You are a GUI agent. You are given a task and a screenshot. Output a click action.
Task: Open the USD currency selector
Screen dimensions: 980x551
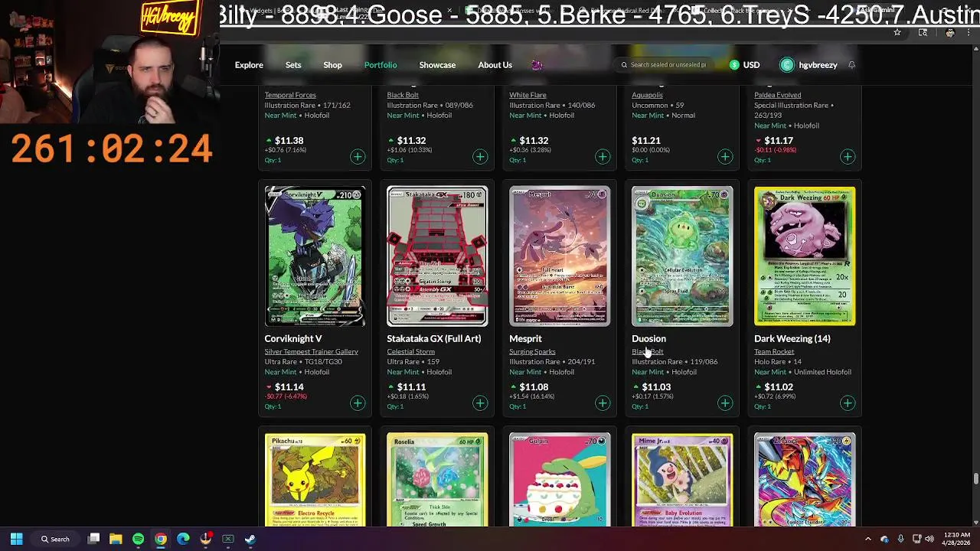point(744,65)
